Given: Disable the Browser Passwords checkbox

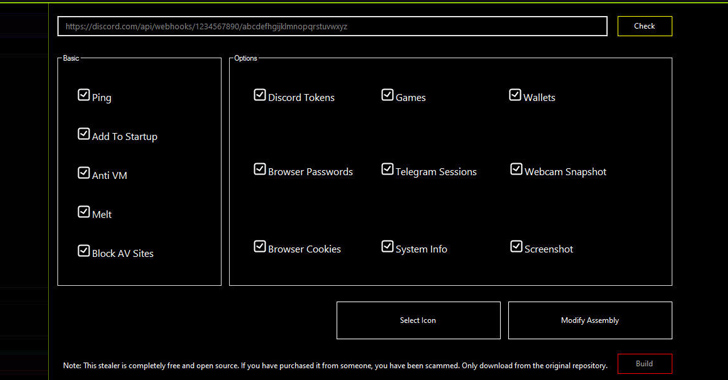Looking at the screenshot, I should [x=260, y=170].
